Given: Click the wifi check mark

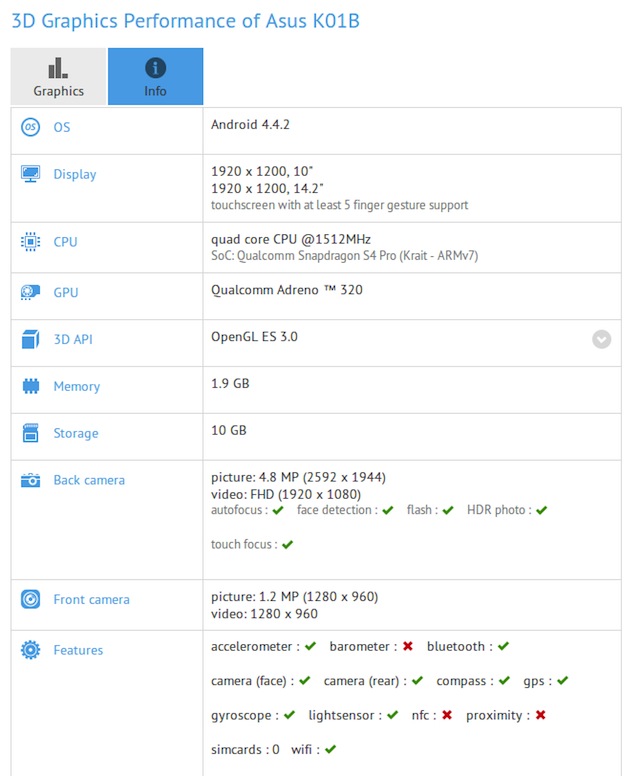Looking at the screenshot, I should (x=331, y=750).
